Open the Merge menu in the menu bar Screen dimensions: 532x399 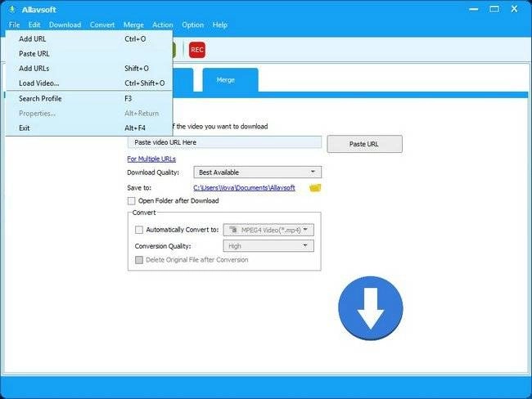133,25
